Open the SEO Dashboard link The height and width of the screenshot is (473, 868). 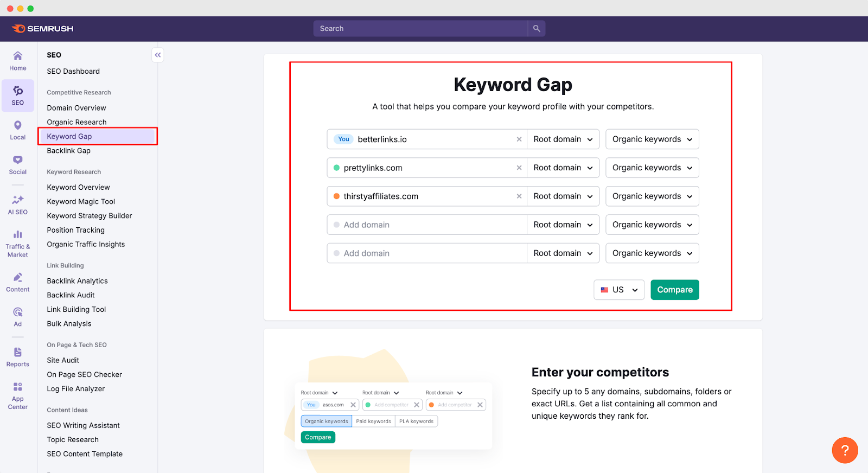(x=73, y=71)
